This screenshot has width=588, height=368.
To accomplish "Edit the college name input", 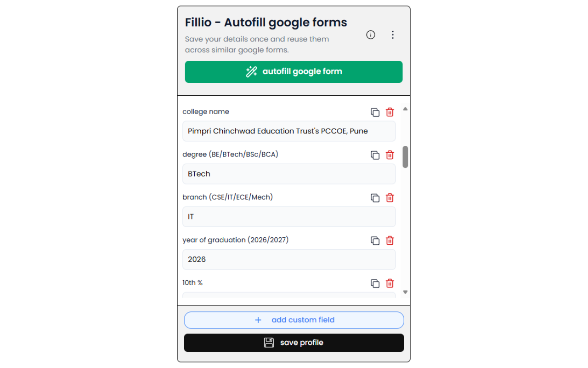I will coord(289,131).
